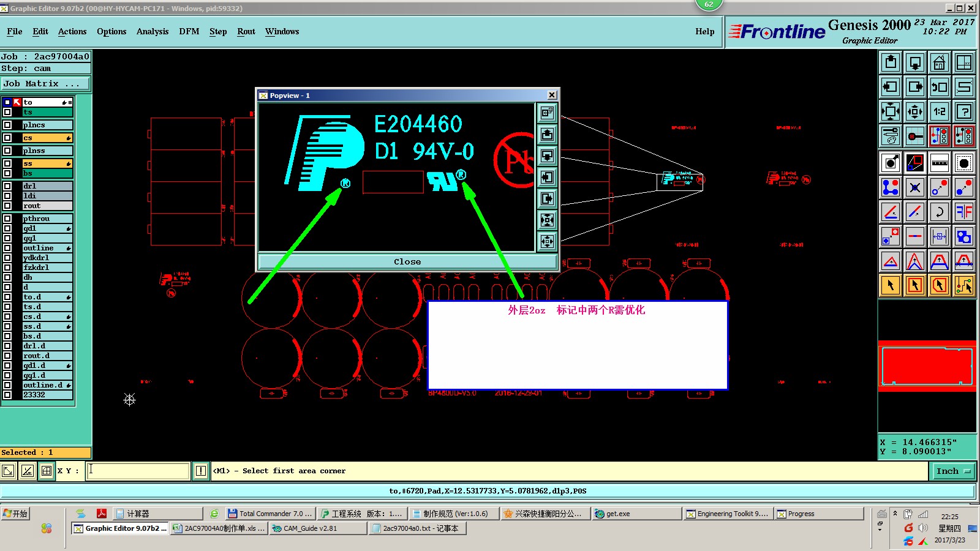Open the DFM menu

189,31
